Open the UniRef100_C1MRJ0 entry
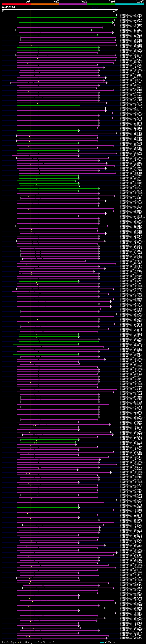The width and height of the screenshot is (146, 644). [131, 73]
